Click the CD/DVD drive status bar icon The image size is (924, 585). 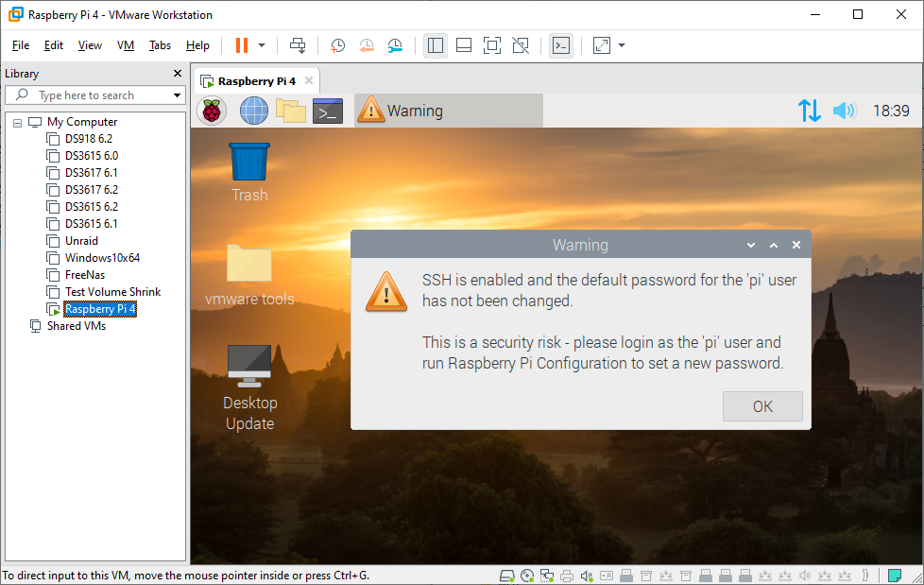pyautogui.click(x=527, y=576)
